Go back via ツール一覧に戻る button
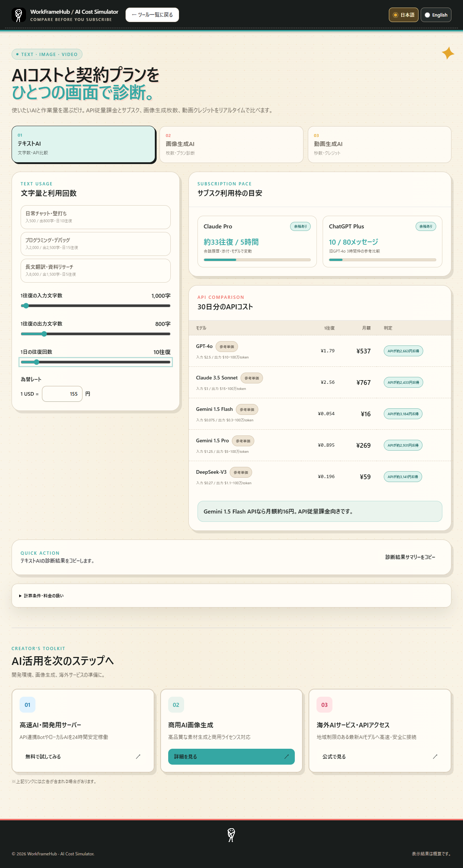The width and height of the screenshot is (463, 868). point(152,15)
